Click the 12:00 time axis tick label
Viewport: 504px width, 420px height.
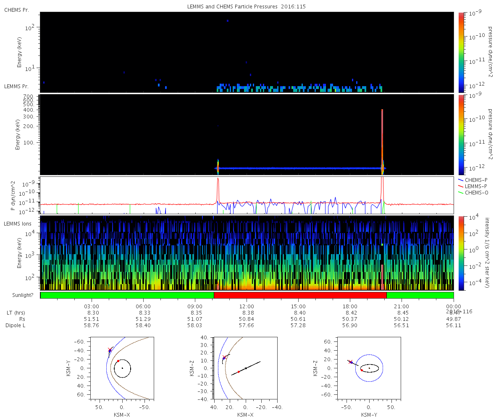[x=247, y=306]
